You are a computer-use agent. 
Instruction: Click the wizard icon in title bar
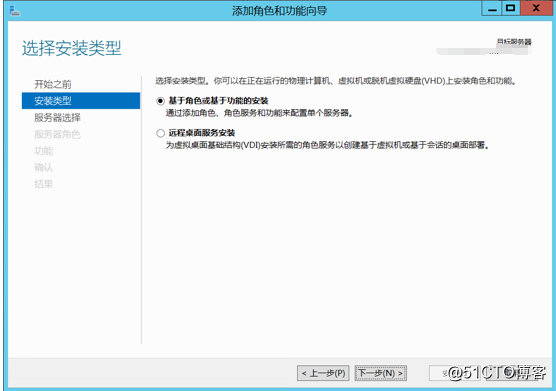coord(15,11)
